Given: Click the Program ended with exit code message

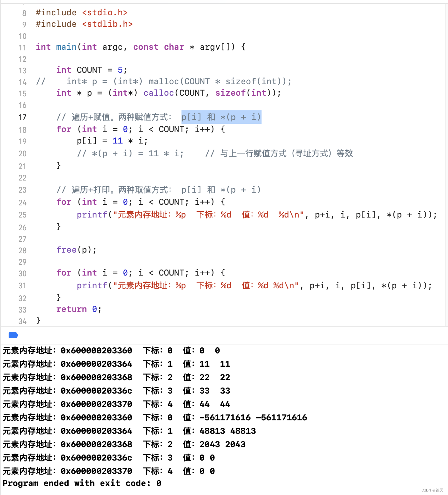Looking at the screenshot, I should pyautogui.click(x=81, y=483).
